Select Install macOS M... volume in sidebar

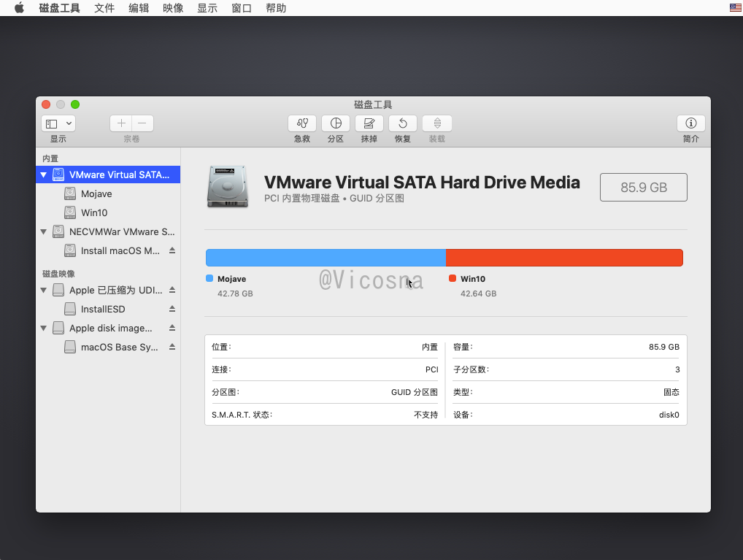pyautogui.click(x=108, y=250)
